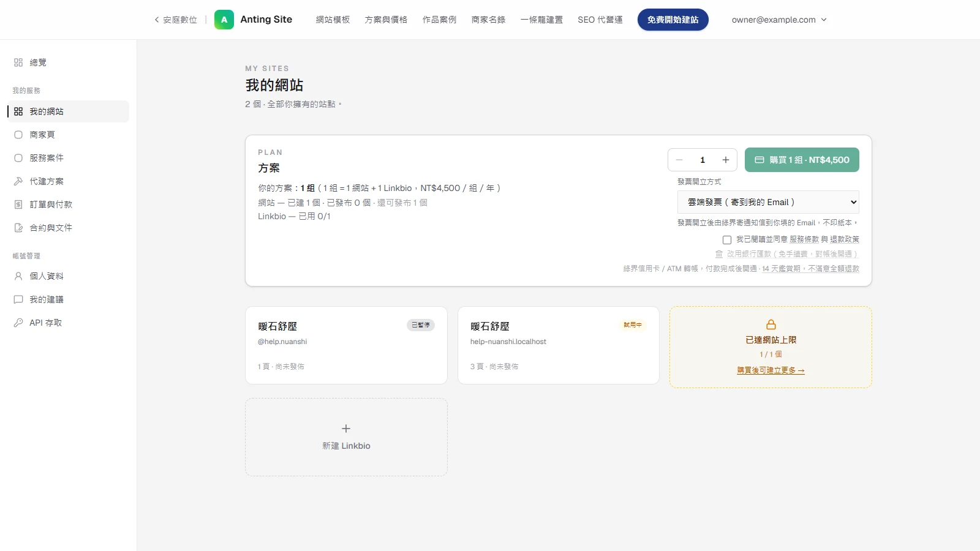Click the bank transfer 改用銀行匯款 link
Viewport: 980px width, 551px height.
click(x=787, y=253)
